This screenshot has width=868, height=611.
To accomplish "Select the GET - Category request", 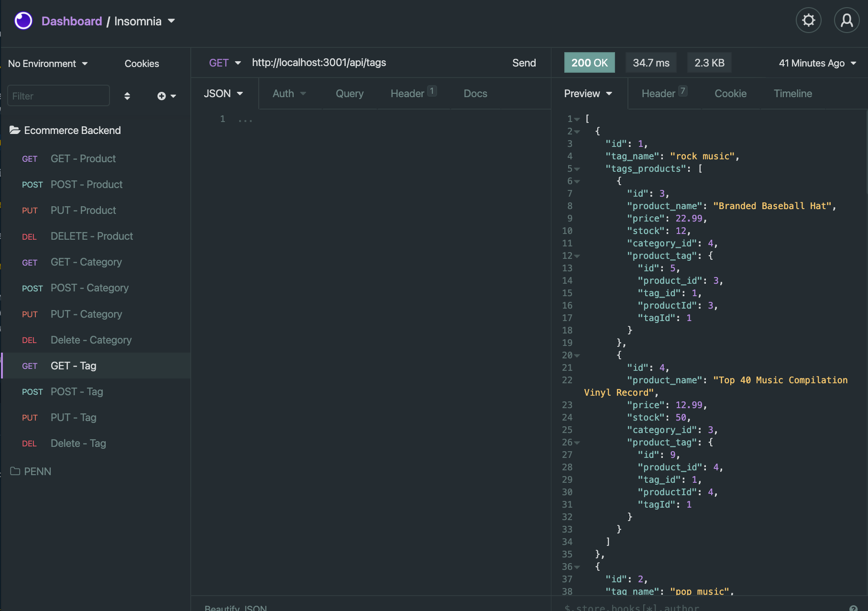I will 96,262.
